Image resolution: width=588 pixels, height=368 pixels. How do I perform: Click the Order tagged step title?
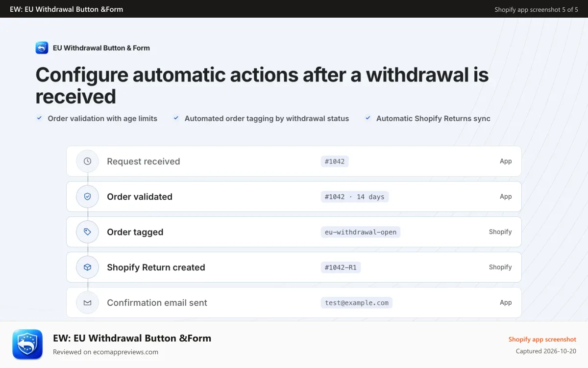(x=135, y=232)
